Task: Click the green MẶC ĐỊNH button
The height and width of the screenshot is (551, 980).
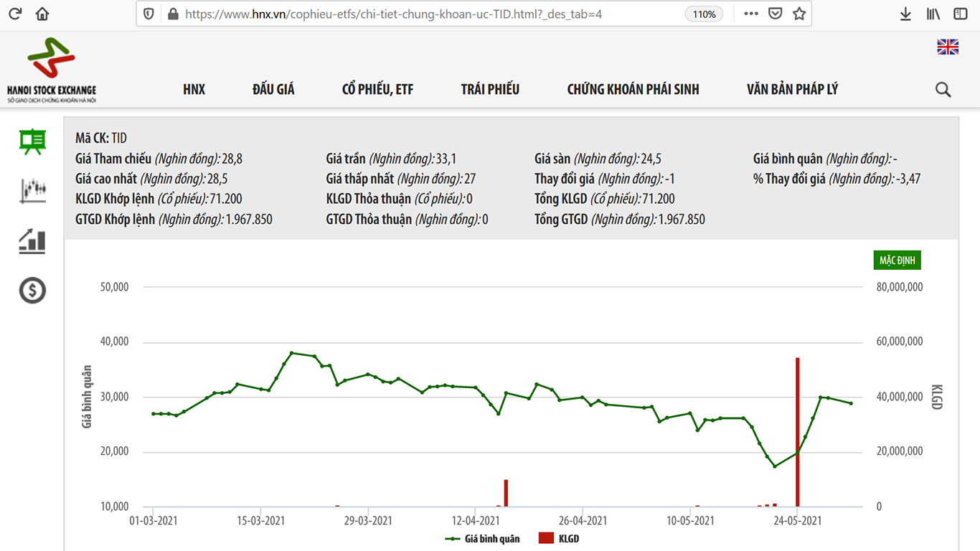Action: [897, 260]
